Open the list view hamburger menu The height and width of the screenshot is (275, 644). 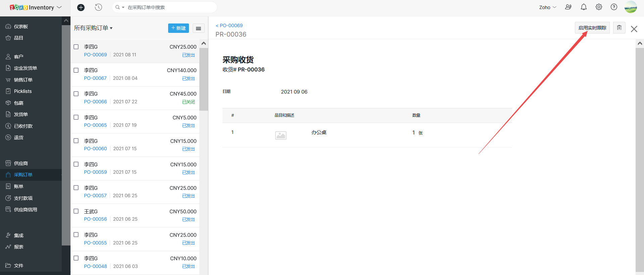point(198,29)
